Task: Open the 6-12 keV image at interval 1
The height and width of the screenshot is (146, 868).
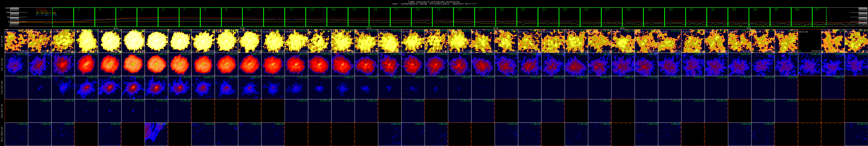Action: coord(16,64)
